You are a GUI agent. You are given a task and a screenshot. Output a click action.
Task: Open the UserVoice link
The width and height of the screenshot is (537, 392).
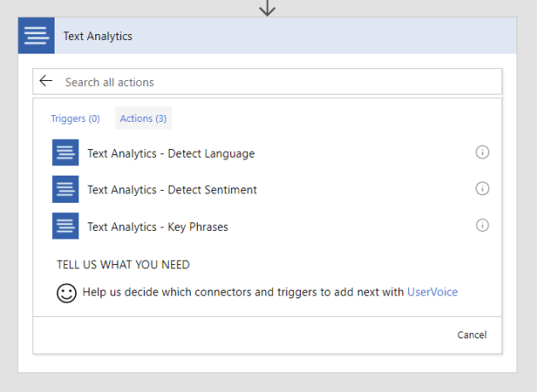tap(432, 292)
